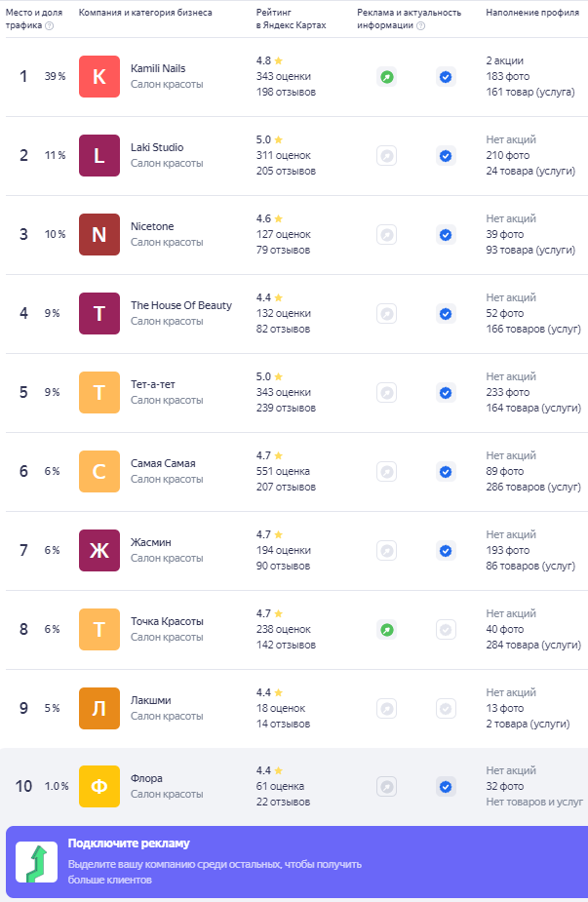Click the yellow «Ф» logo of Флора
Viewport: 588px width, 902px height.
[98, 786]
